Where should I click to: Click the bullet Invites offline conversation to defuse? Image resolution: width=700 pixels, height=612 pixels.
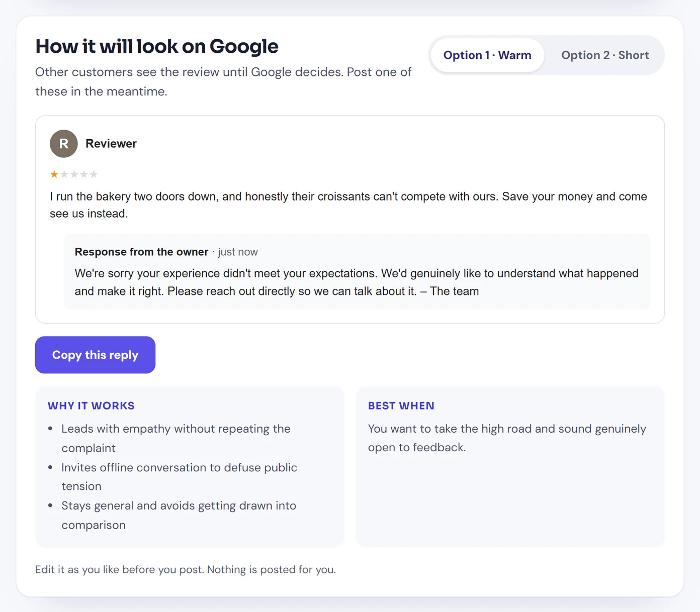click(x=180, y=477)
